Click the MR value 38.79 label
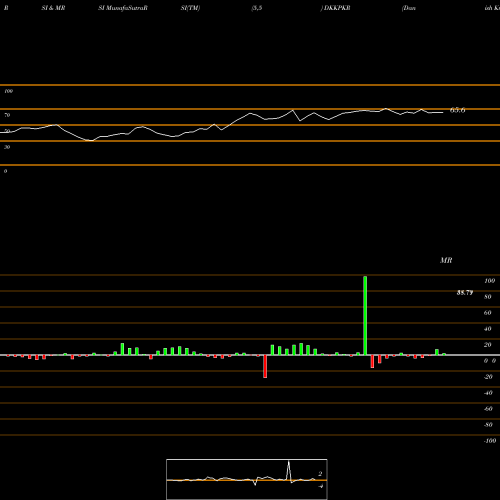 [x=465, y=293]
